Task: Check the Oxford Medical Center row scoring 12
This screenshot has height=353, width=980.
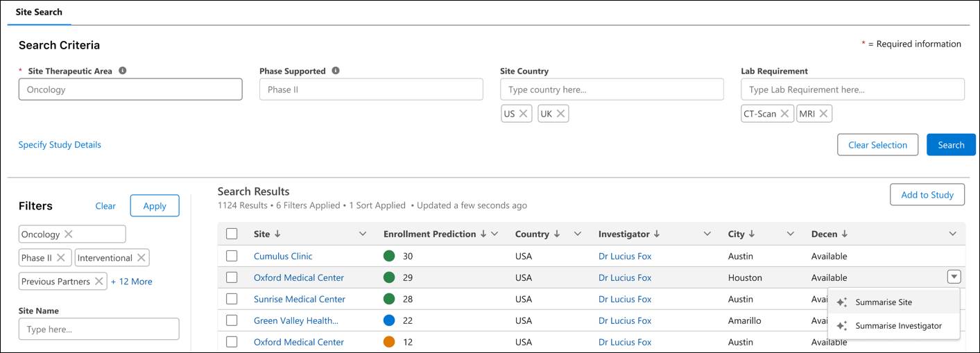Action: point(232,342)
